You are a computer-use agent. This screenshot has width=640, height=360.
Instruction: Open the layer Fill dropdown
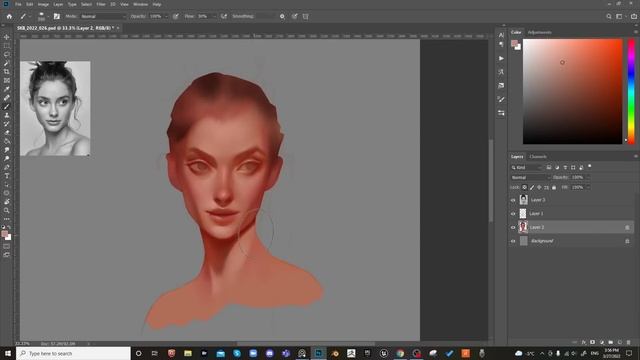tap(588, 187)
